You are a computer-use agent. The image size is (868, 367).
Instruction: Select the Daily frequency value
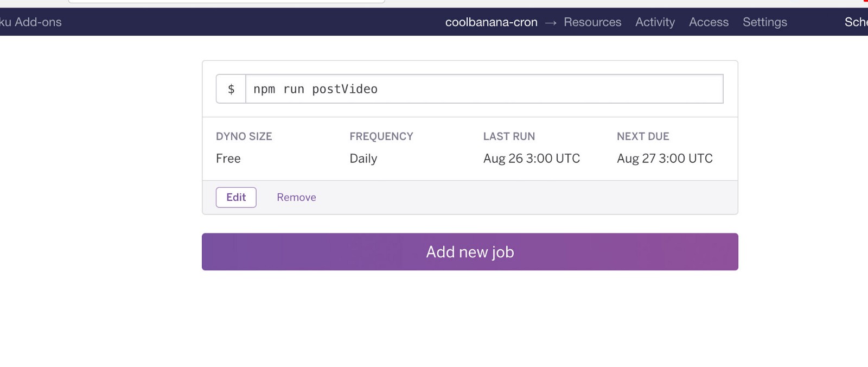click(363, 159)
